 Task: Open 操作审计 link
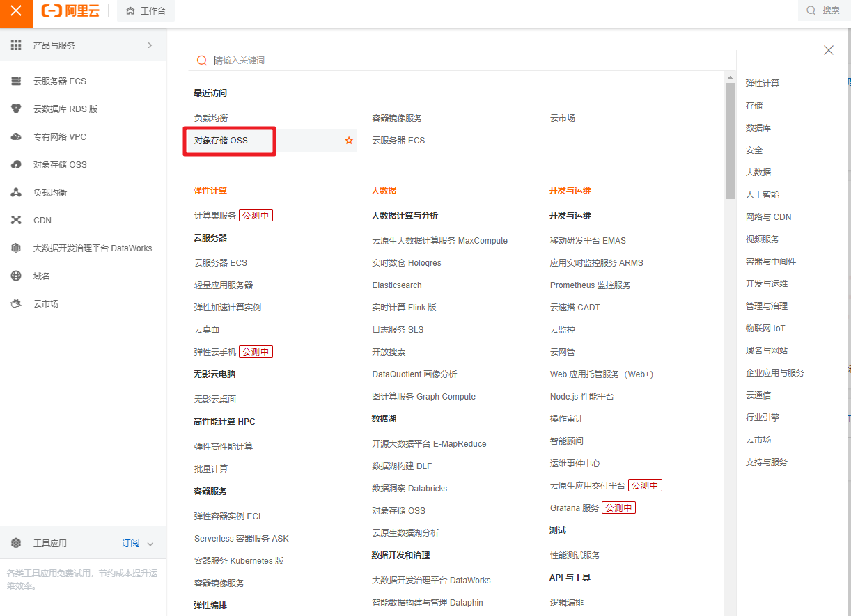click(x=567, y=419)
